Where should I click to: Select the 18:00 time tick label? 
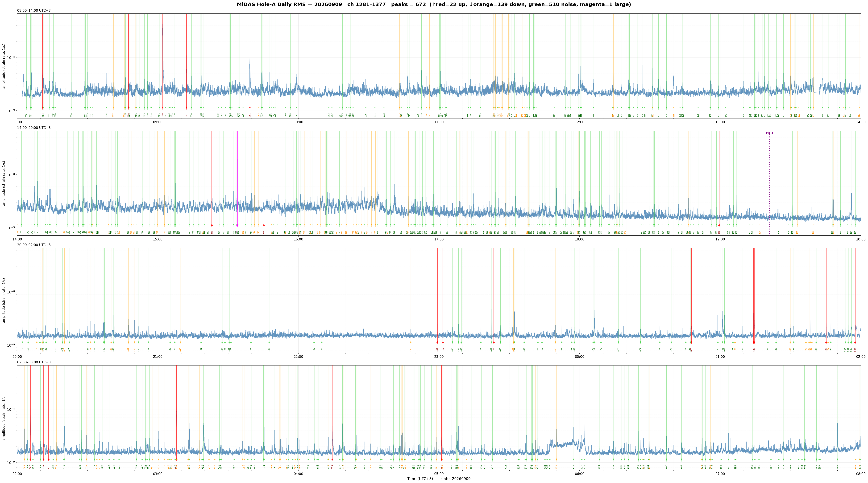coord(580,239)
